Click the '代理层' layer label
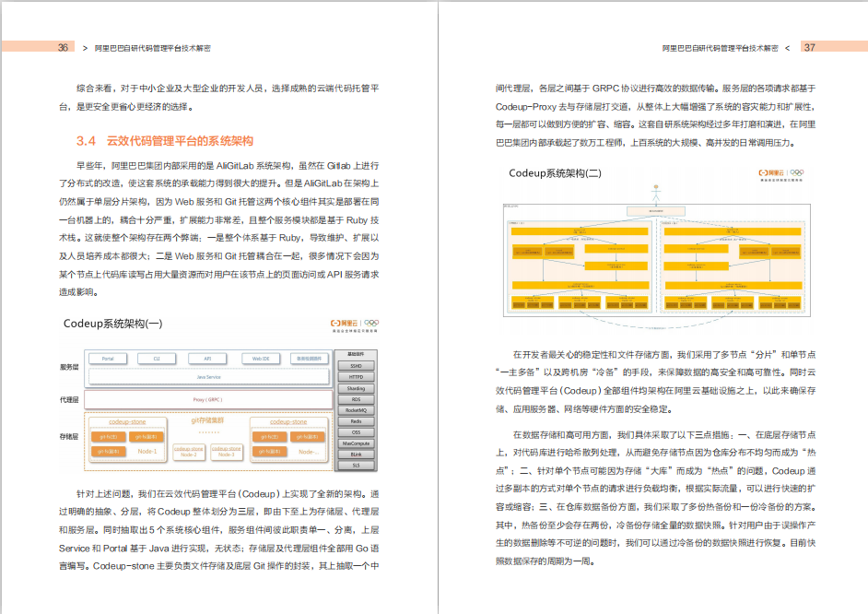 [x=69, y=400]
